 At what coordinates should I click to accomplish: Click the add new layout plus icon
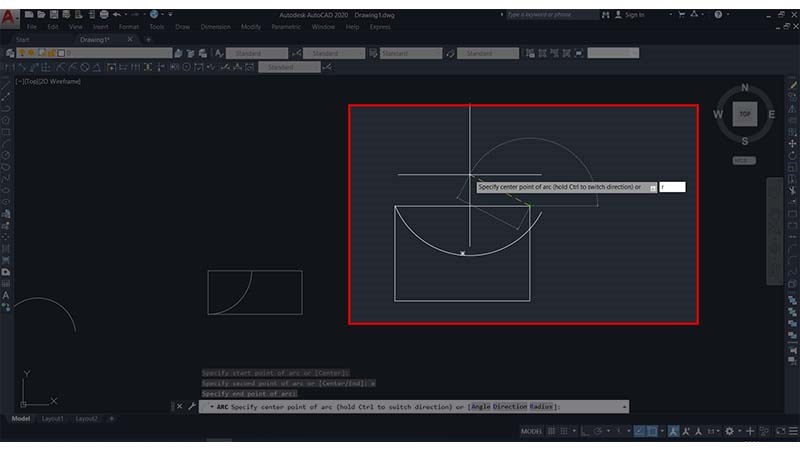click(111, 418)
